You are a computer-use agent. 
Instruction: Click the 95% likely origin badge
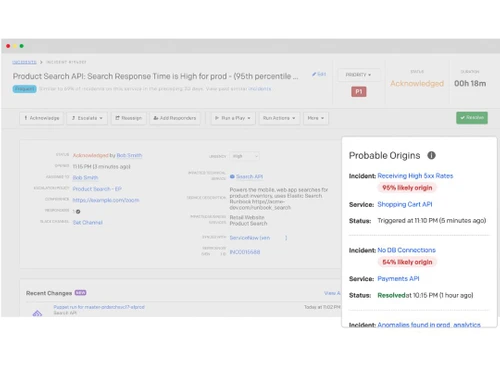click(x=407, y=188)
